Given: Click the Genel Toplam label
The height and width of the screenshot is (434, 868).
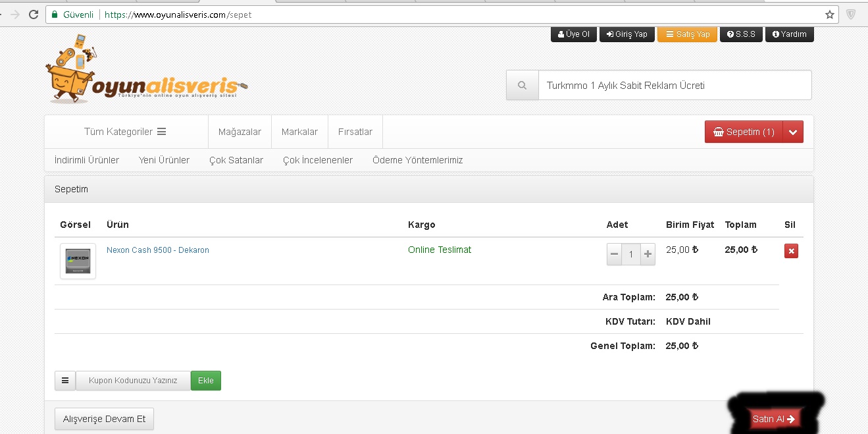Looking at the screenshot, I should [623, 346].
